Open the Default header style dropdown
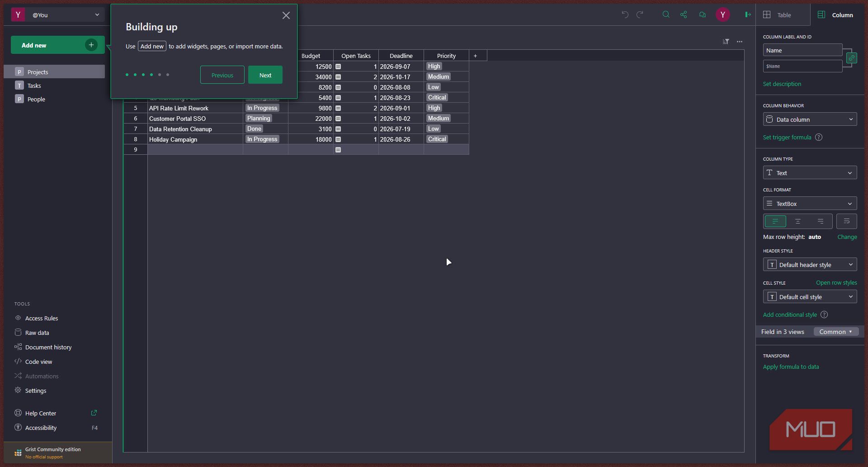The height and width of the screenshot is (467, 868). pos(810,265)
